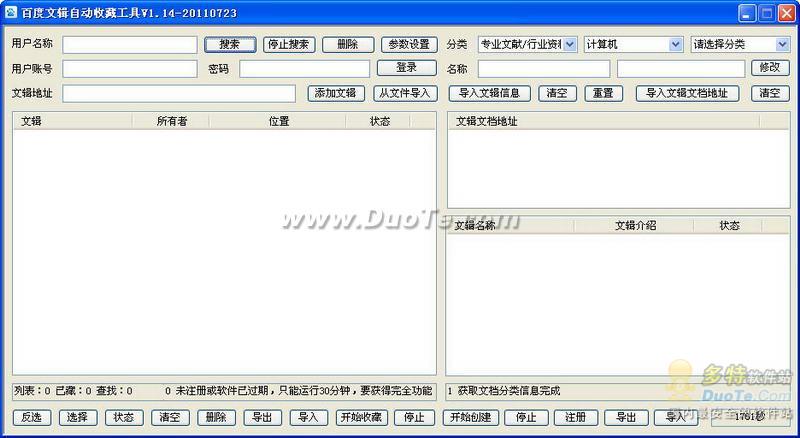
Task: Click the 注册 register button
Action: pos(576,417)
